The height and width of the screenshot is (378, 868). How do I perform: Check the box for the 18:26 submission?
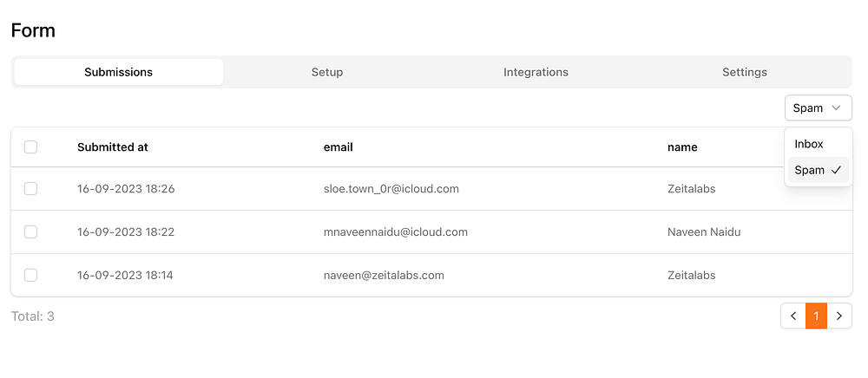pos(31,189)
